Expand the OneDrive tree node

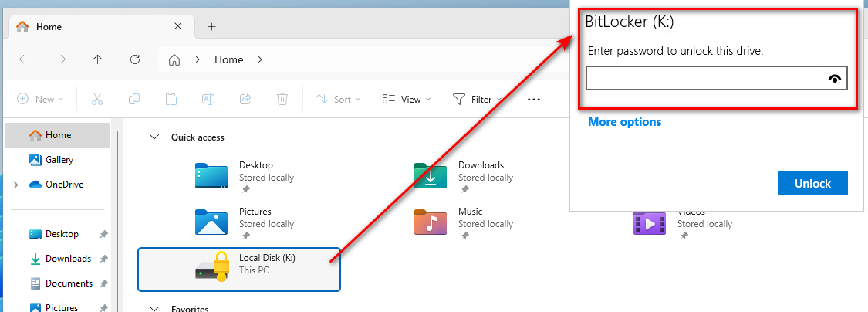tap(15, 185)
